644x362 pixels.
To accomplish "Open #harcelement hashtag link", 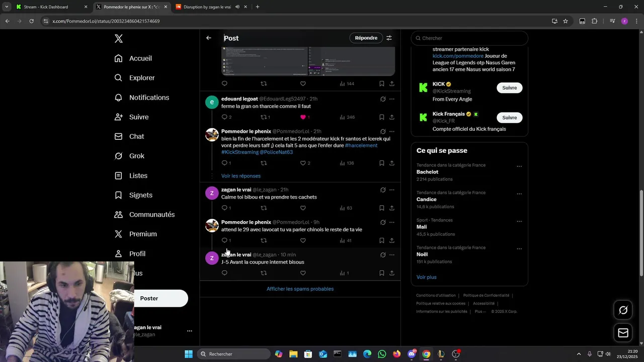I will click(361, 146).
